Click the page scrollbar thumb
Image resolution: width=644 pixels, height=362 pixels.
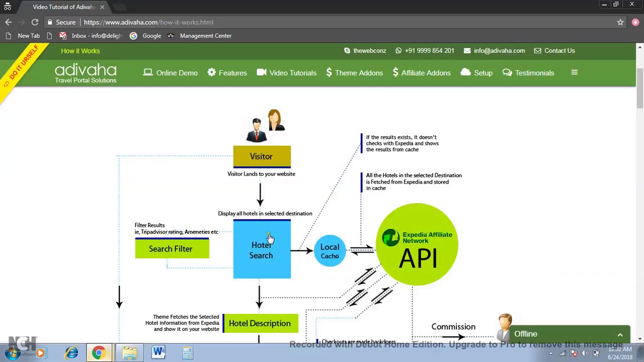point(639,88)
